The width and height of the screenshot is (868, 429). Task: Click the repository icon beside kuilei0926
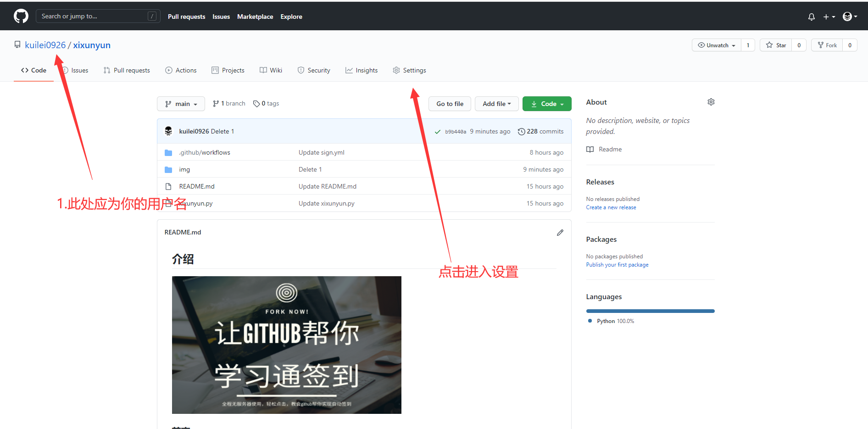[17, 45]
